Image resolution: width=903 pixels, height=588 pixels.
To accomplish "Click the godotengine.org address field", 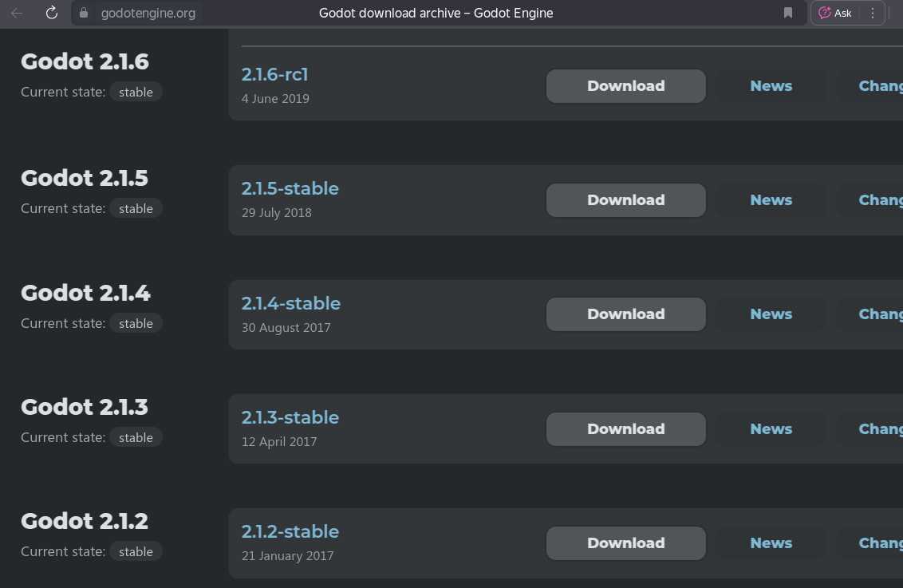I will coord(148,13).
